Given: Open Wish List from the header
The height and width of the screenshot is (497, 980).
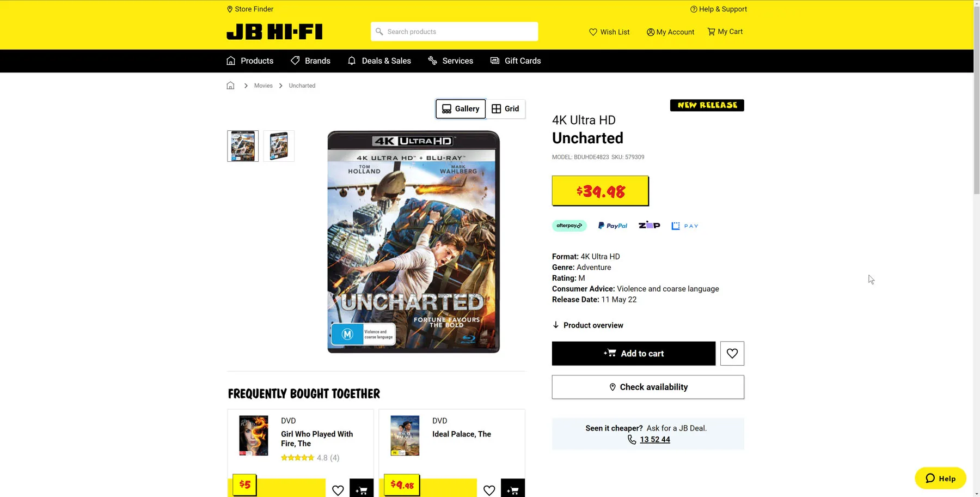Looking at the screenshot, I should (x=609, y=32).
